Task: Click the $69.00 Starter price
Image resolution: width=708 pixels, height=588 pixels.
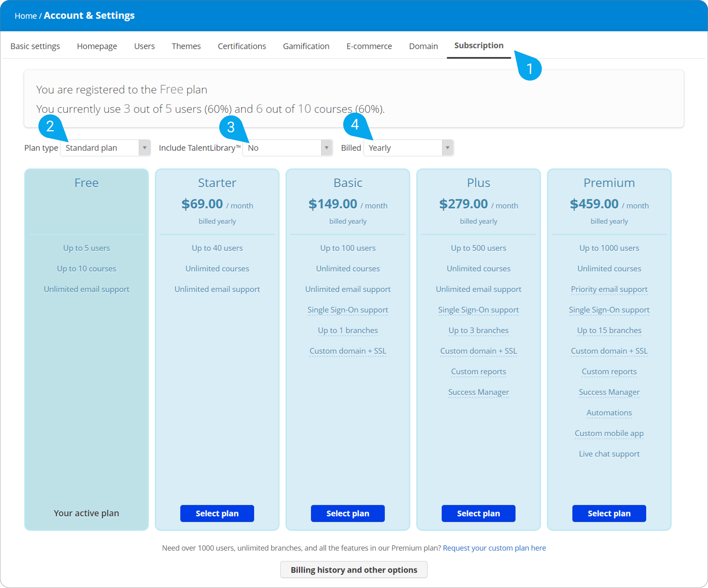Action: tap(202, 204)
